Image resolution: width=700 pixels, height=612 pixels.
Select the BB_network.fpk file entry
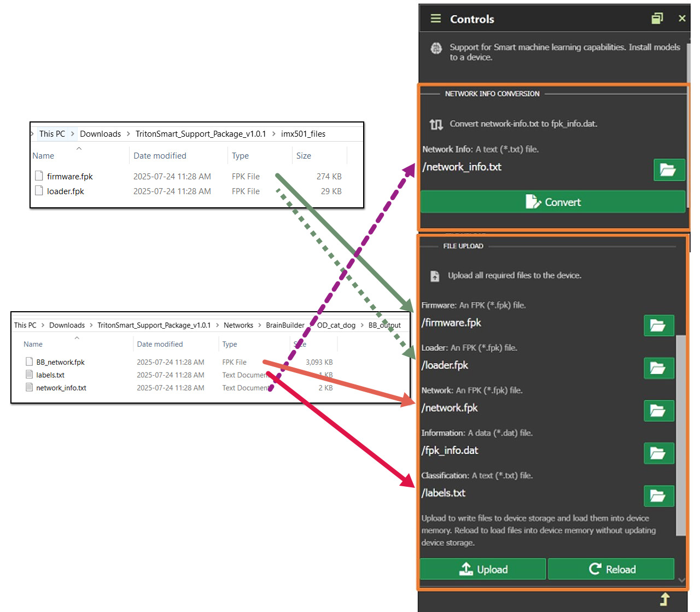point(61,362)
